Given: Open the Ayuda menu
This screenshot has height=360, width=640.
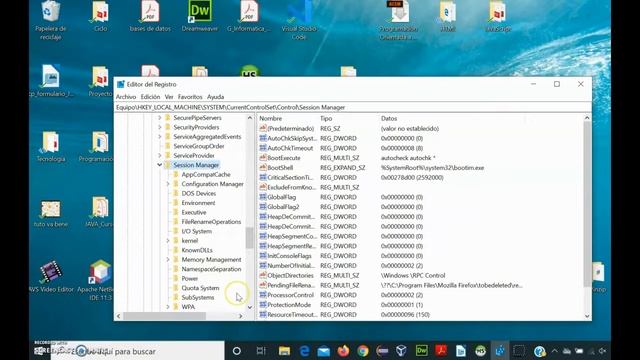Looking at the screenshot, I should click(x=215, y=97).
